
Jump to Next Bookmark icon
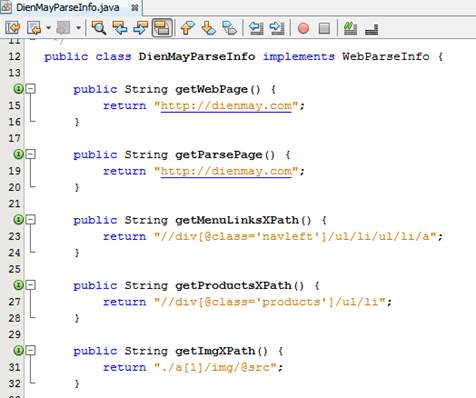208,28
